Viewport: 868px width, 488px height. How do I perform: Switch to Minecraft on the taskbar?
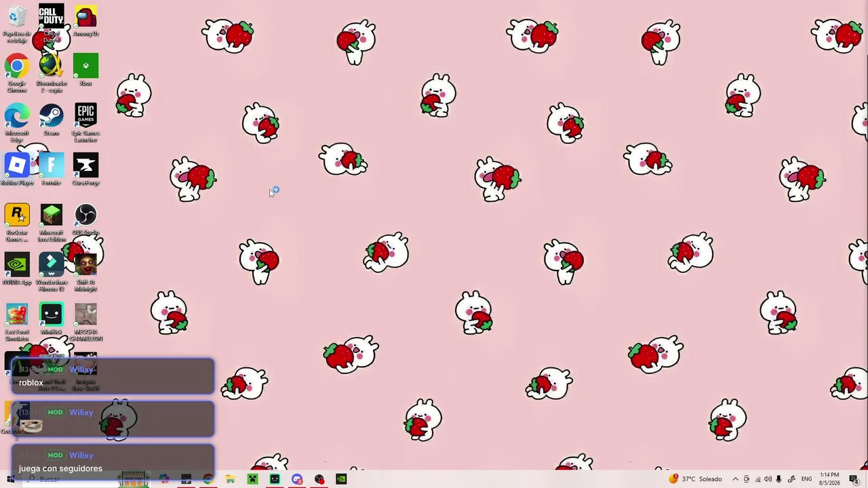252,479
